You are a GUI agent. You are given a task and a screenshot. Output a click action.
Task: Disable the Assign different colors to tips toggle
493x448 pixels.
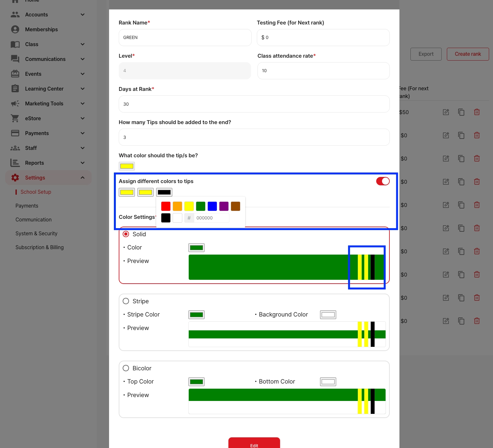[383, 181]
